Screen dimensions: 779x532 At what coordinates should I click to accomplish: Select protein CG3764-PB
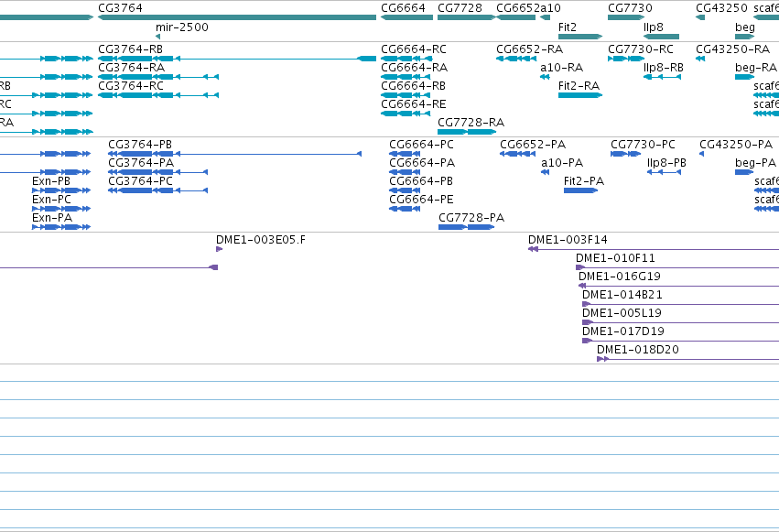[235, 154]
